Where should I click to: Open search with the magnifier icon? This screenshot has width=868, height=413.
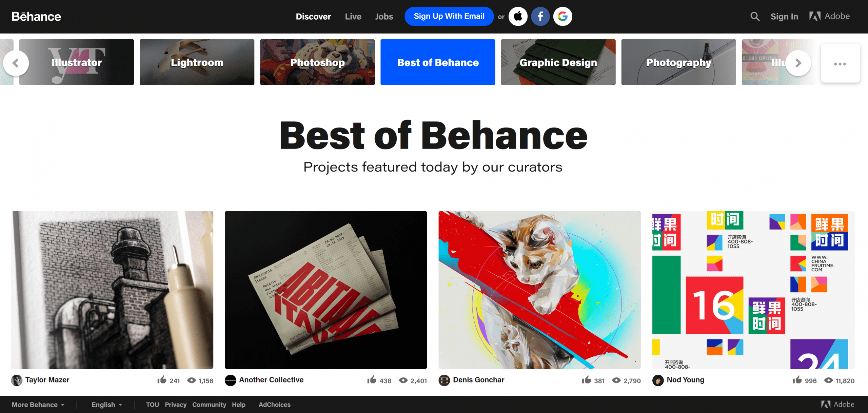coord(755,16)
